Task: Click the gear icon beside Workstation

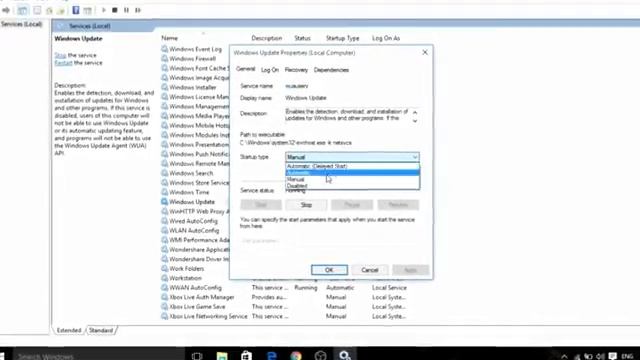Action: [x=164, y=278]
